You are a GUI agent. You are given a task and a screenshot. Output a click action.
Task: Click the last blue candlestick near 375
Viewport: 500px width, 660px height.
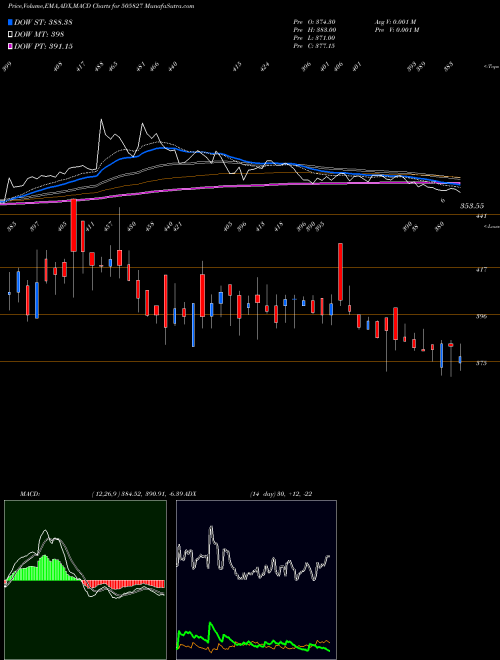460,359
